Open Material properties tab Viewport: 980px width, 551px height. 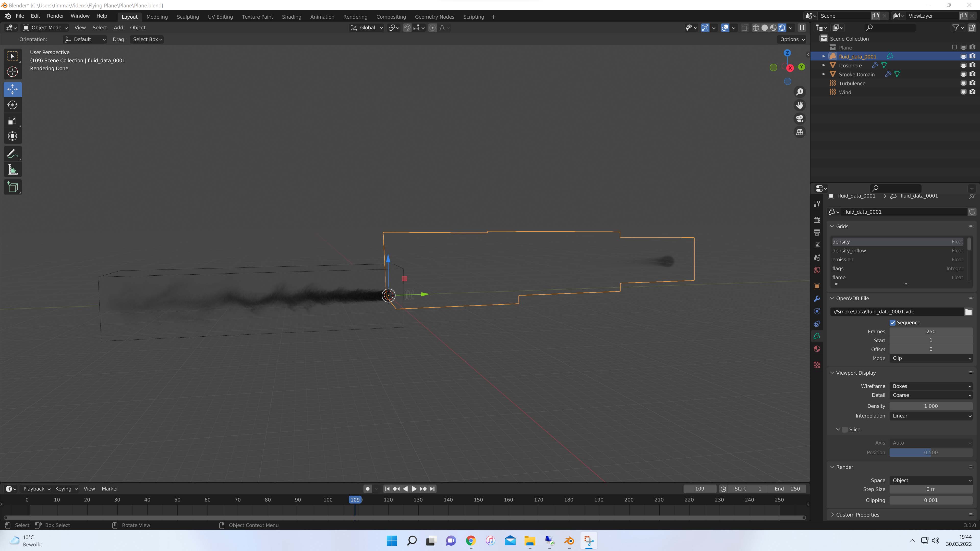tap(817, 349)
